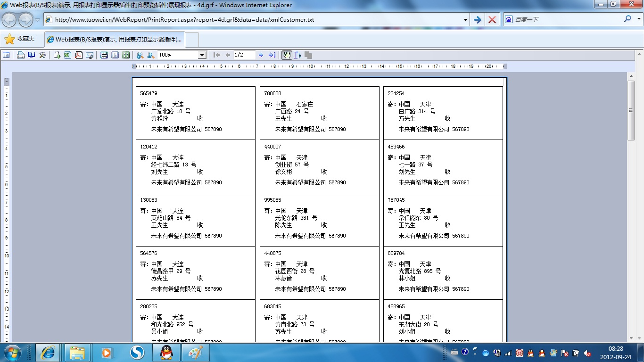Click the page number field showing 1/2

pos(244,55)
